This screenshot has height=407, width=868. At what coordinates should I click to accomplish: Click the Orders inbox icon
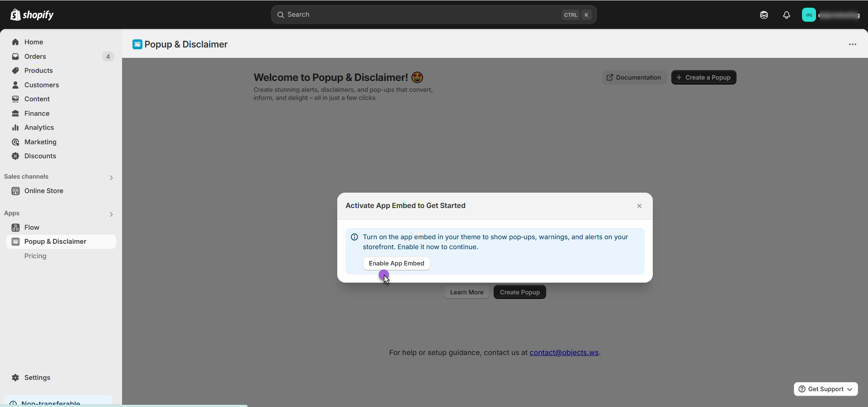point(15,57)
